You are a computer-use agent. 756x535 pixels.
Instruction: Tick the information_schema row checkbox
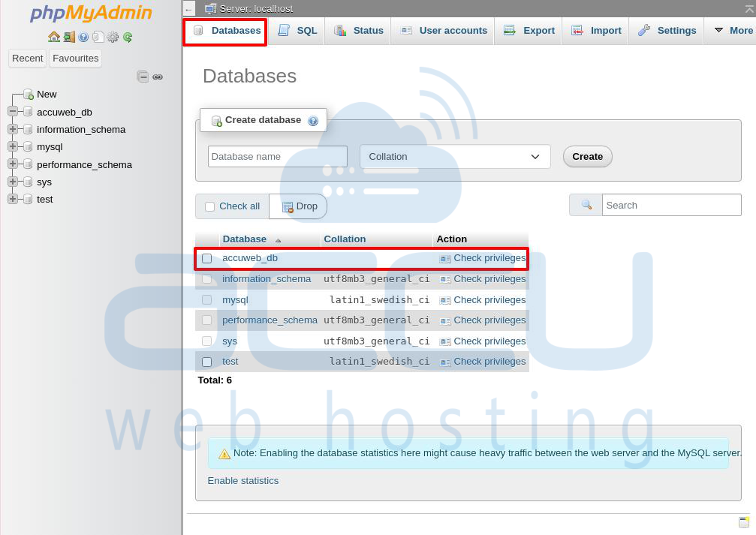(x=207, y=279)
